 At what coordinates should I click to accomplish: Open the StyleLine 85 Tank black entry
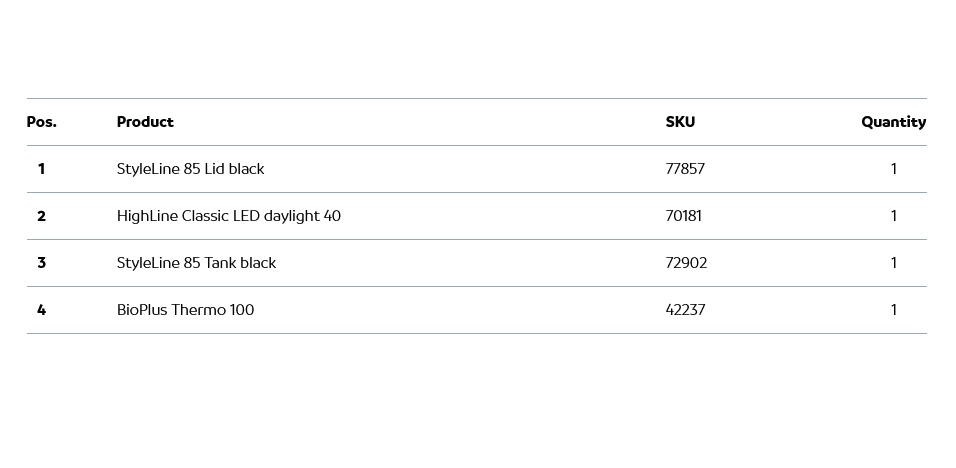(196, 263)
